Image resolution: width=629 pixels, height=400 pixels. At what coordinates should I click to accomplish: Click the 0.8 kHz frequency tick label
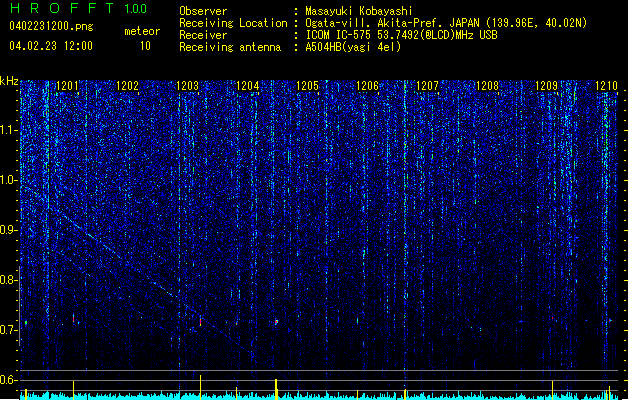[x=8, y=280]
